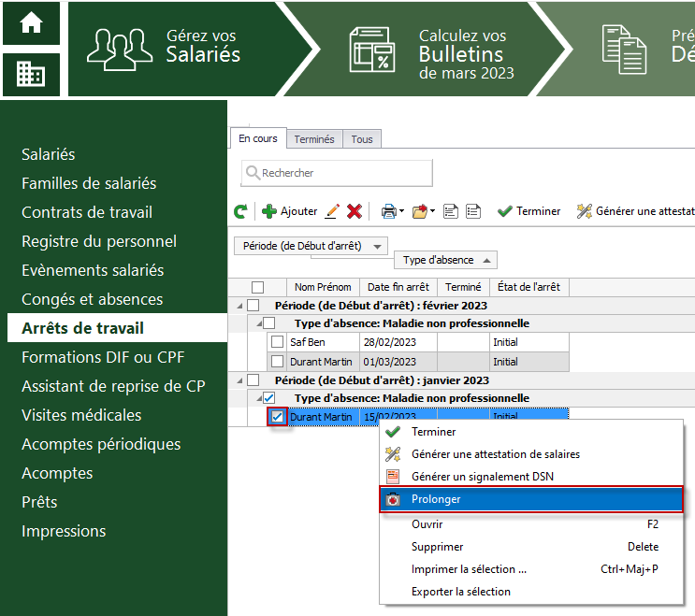Image resolution: width=695 pixels, height=616 pixels.
Task: Click the magnifier icon in the search box
Action: 253,173
